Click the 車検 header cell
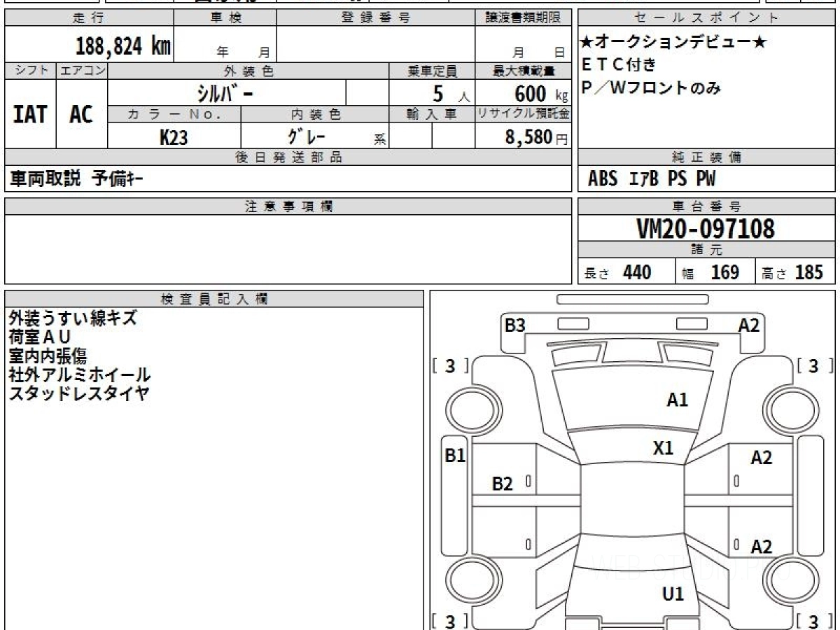The image size is (840, 630). 225,18
